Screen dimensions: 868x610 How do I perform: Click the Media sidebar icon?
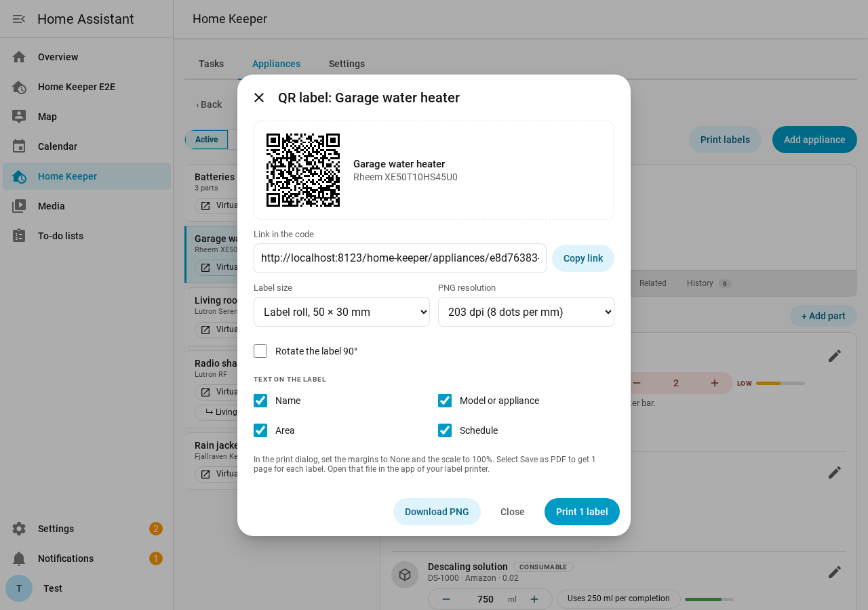coord(19,206)
